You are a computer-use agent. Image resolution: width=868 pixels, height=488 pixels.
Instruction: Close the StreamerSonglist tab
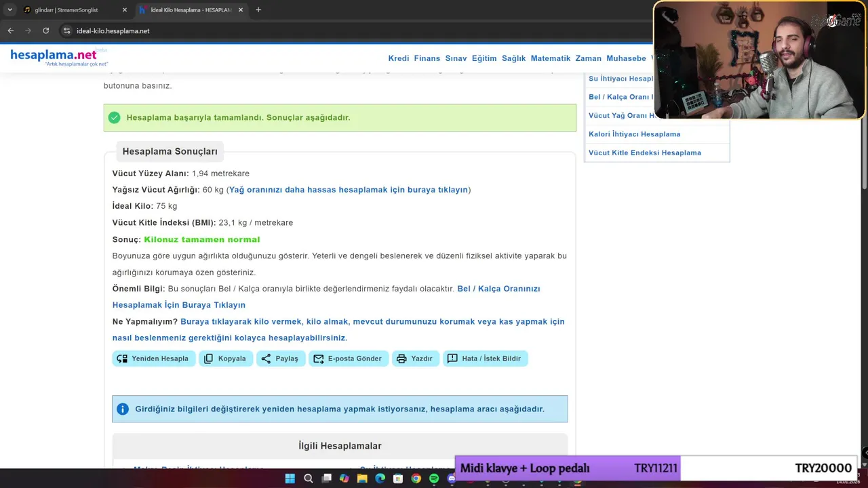[x=124, y=10]
